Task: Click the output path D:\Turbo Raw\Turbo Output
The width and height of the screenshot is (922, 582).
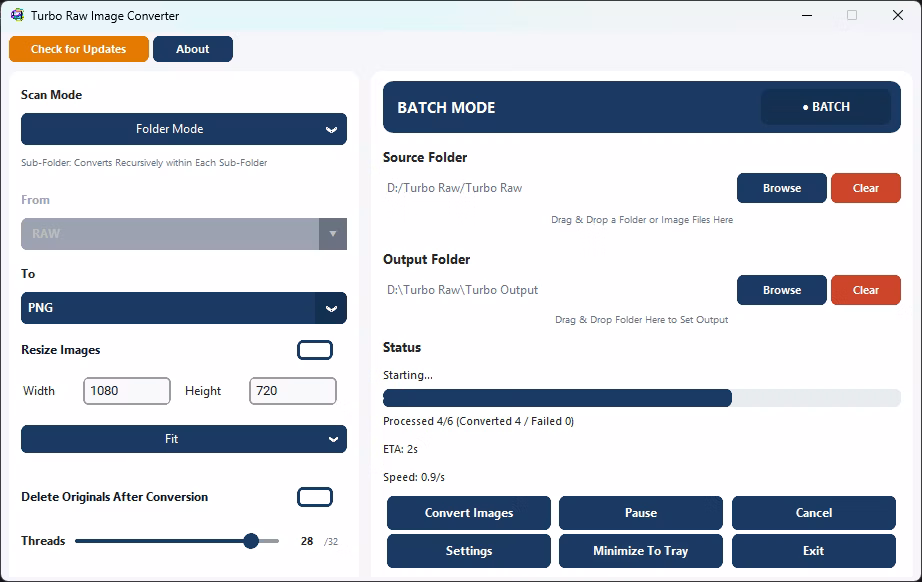Action: [x=462, y=290]
